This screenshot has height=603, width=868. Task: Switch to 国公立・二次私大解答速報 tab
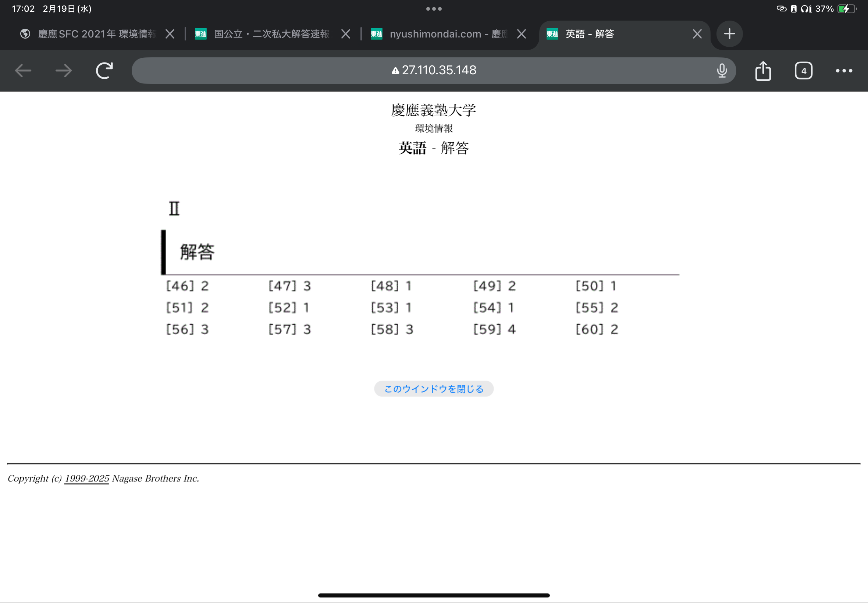click(x=271, y=34)
